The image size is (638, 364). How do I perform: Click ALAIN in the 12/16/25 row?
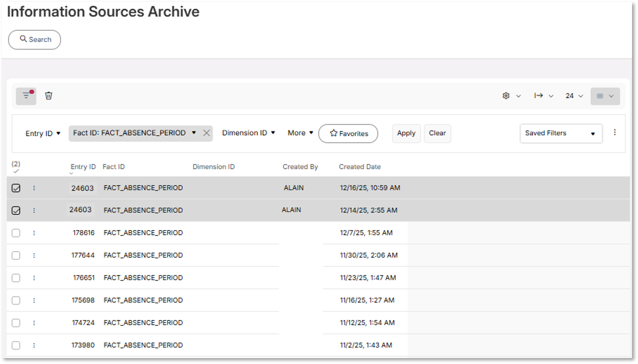click(x=294, y=188)
